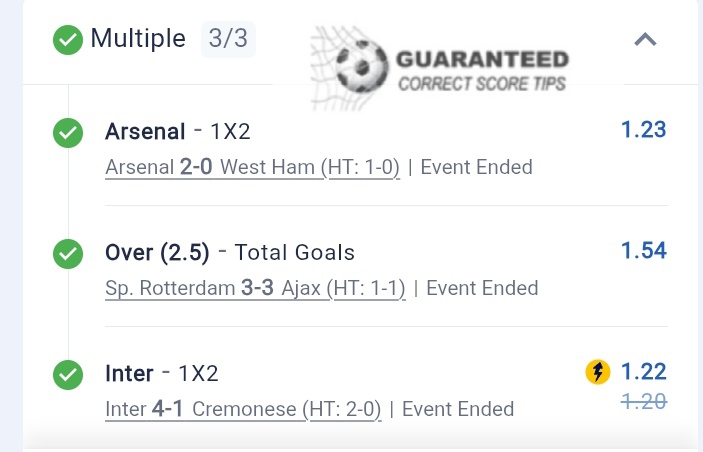Select the Inter - 1X2 selection title

(161, 374)
